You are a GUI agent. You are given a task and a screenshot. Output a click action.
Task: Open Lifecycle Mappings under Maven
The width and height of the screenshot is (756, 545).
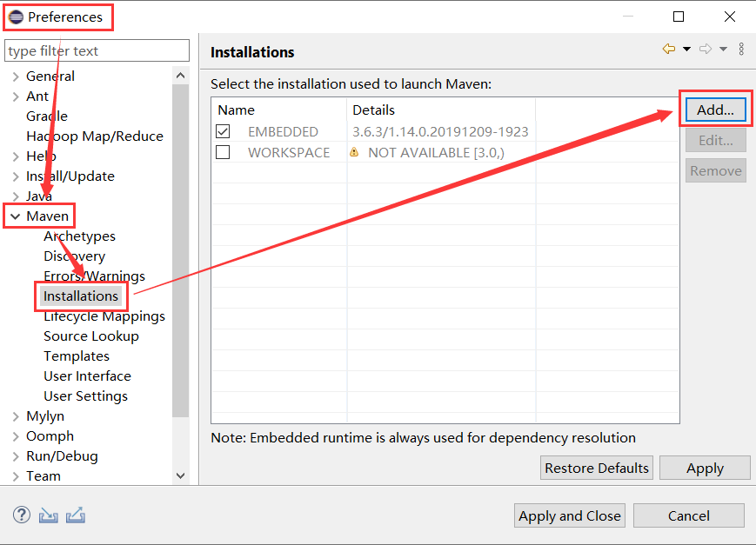(104, 316)
